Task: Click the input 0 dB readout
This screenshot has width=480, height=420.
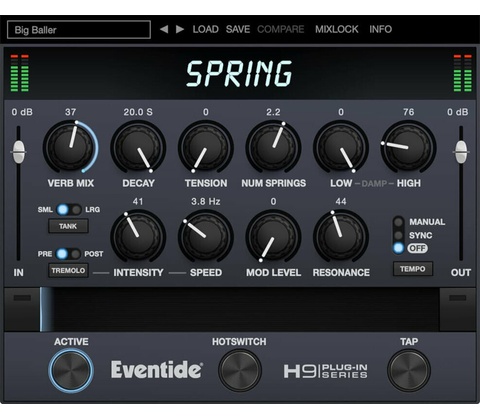Action: tap(22, 112)
